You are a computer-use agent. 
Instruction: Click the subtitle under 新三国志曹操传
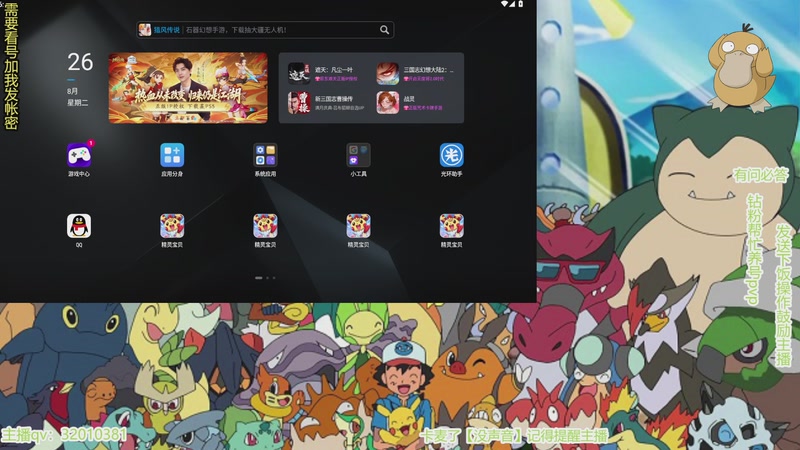click(339, 108)
